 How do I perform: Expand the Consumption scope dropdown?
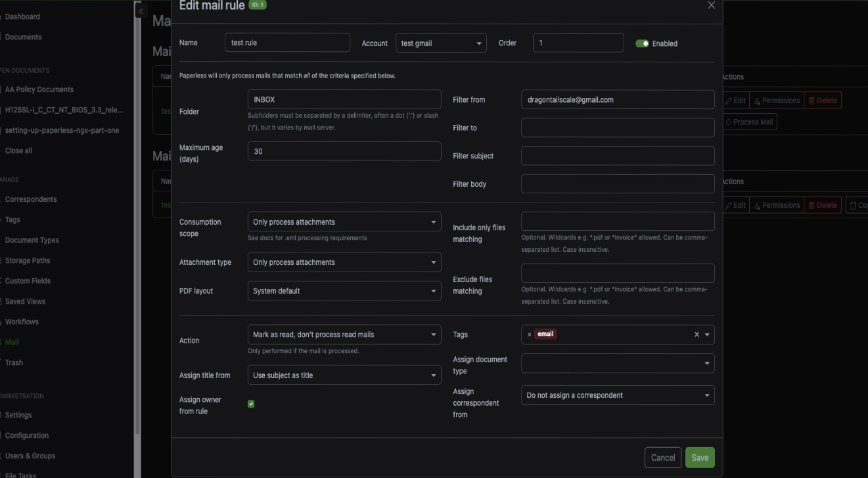coord(344,222)
